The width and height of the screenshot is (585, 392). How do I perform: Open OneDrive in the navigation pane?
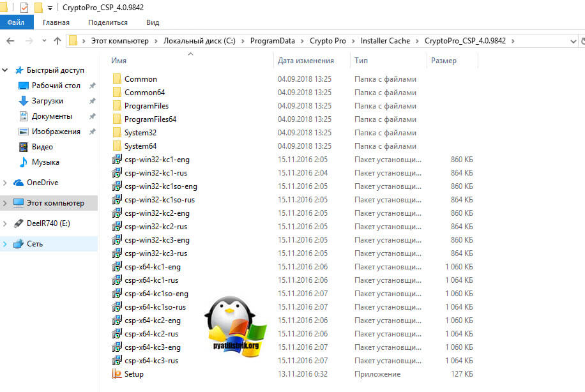coord(42,183)
